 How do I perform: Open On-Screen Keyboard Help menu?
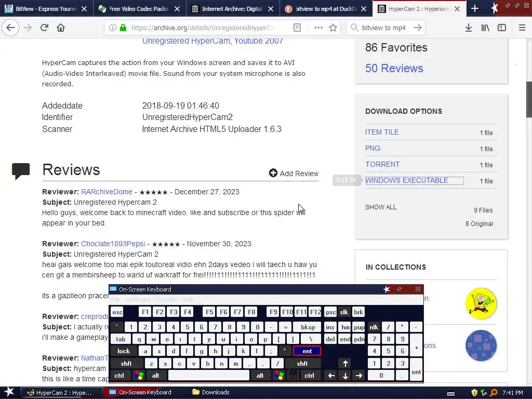(188, 299)
